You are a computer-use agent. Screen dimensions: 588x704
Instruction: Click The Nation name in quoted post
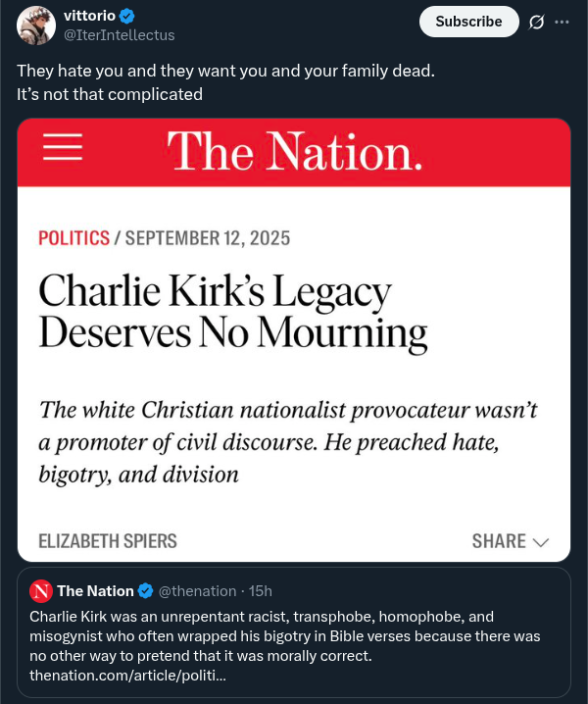tap(96, 591)
